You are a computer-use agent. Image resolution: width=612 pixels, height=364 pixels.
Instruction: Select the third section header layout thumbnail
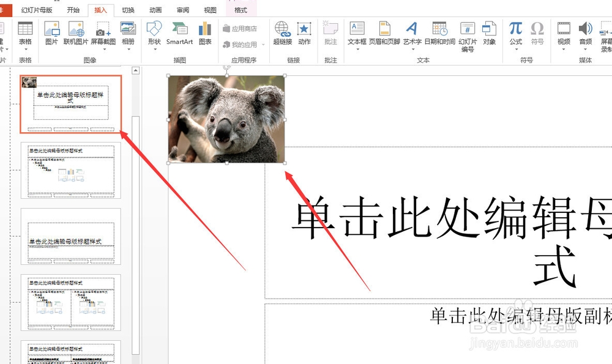click(x=71, y=236)
